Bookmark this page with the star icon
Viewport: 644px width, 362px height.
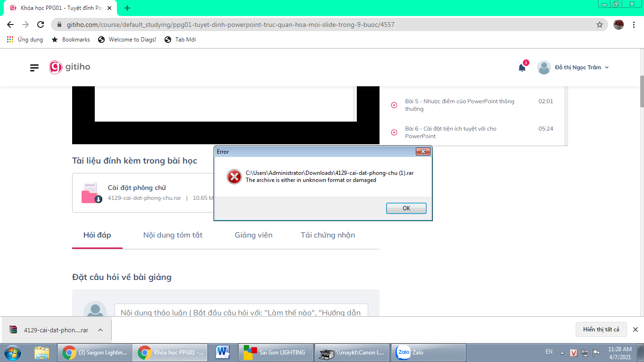point(600,25)
